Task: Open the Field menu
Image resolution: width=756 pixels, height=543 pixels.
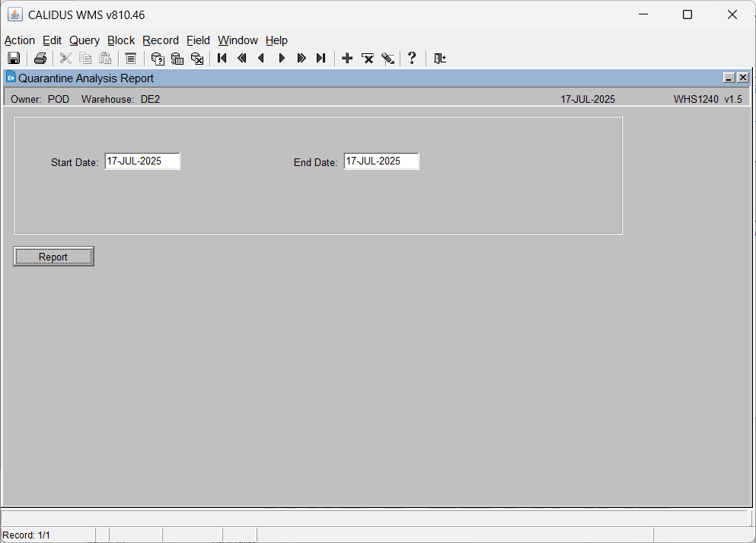Action: [198, 40]
